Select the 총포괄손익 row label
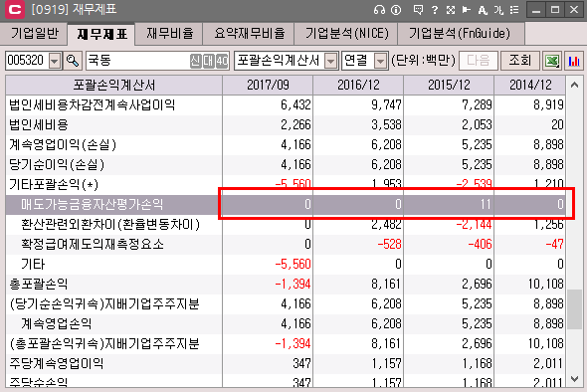The height and width of the screenshot is (392, 587). 38,284
